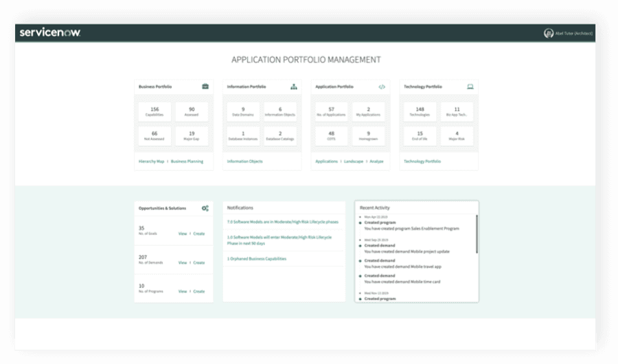Click the Technology Portfolio laptop icon
Screen dimensions: 618x364
[470, 87]
